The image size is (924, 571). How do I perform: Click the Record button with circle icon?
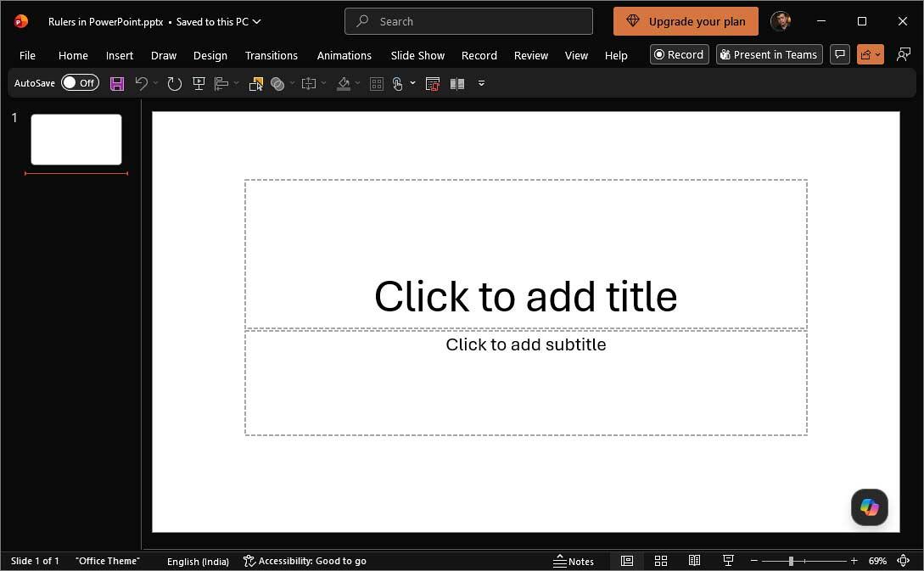click(x=679, y=55)
